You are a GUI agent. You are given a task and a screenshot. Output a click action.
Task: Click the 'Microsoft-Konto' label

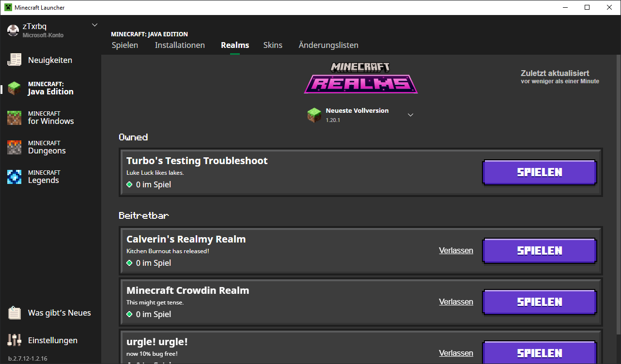tap(43, 35)
